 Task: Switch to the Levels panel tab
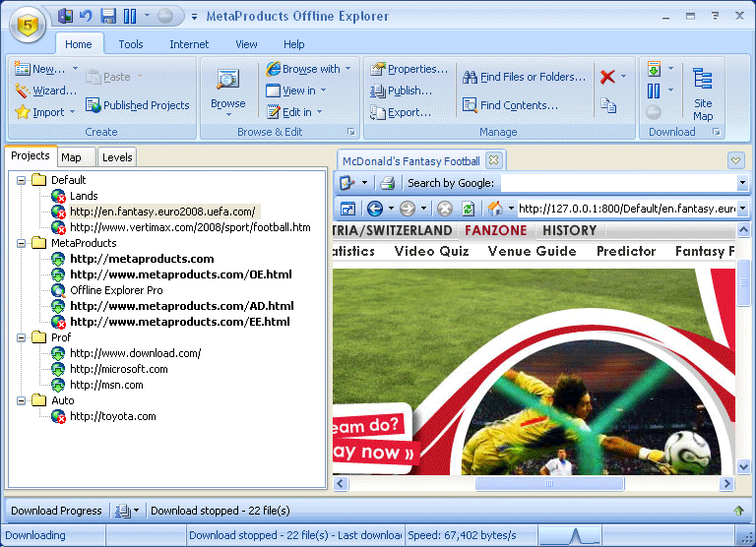pyautogui.click(x=117, y=157)
